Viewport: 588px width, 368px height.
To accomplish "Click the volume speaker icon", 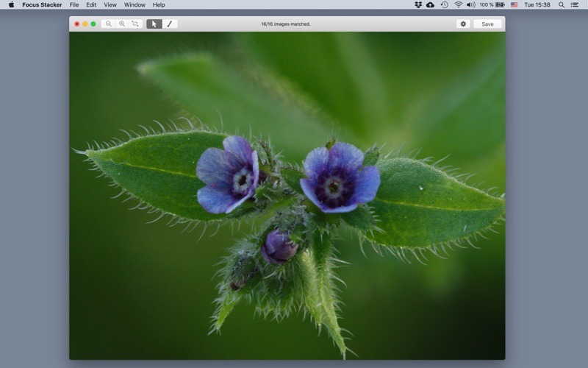I will tap(471, 5).
